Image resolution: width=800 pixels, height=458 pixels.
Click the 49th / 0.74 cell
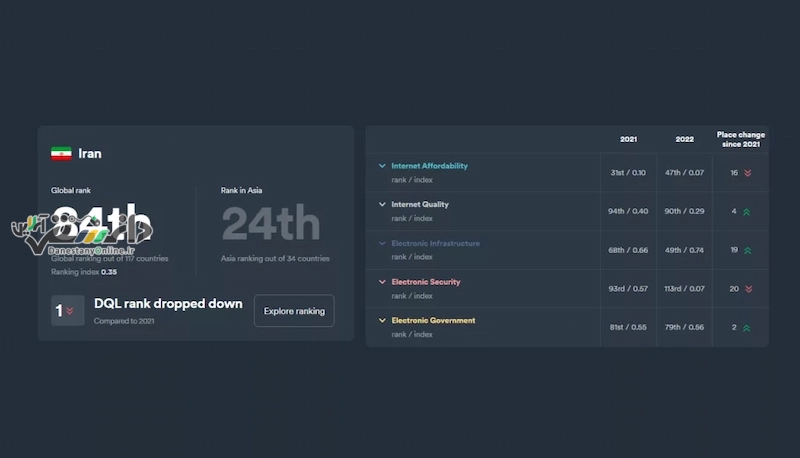coord(684,250)
